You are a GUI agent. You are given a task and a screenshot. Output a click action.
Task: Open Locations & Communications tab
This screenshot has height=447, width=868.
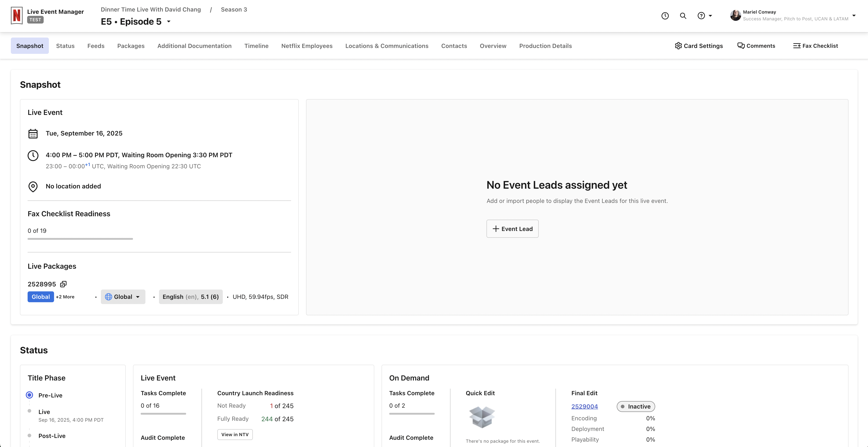(387, 45)
